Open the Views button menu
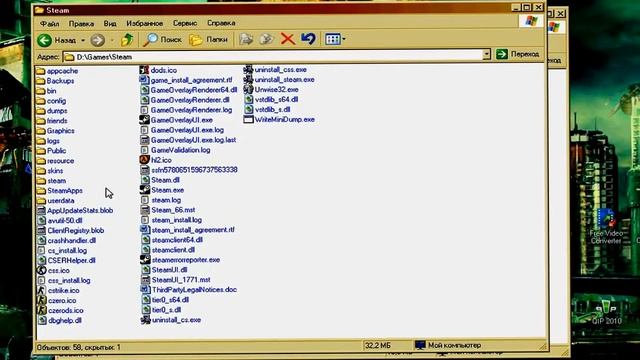 click(335, 39)
